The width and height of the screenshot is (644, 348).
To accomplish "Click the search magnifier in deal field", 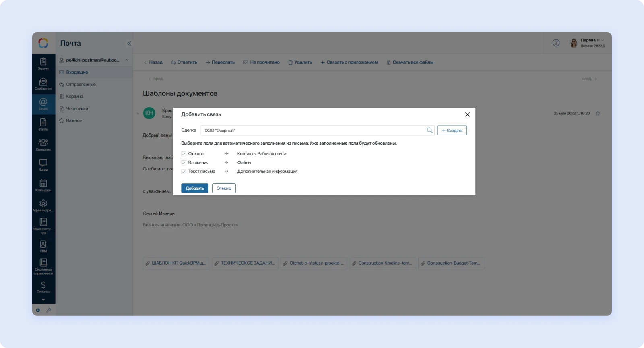I will (x=429, y=130).
